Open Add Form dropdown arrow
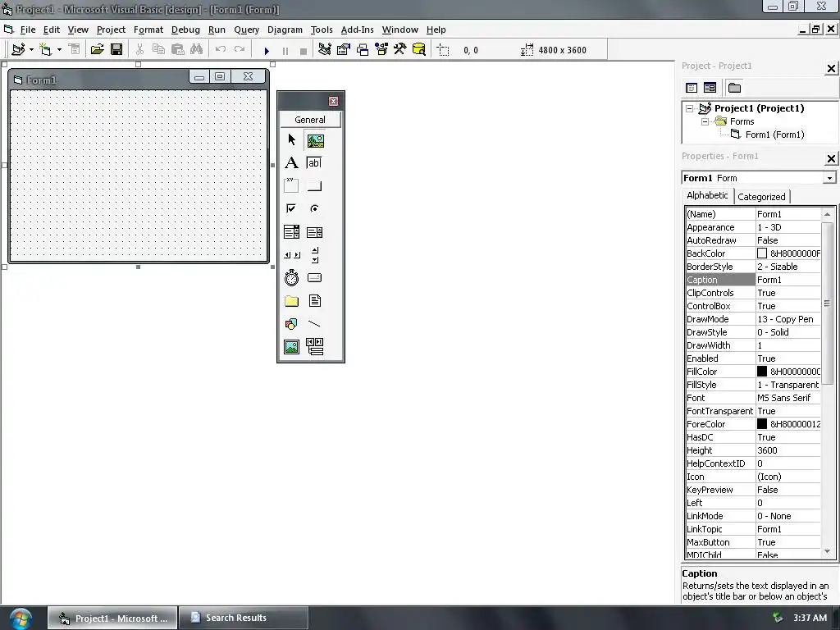This screenshot has width=840, height=630. [59, 50]
